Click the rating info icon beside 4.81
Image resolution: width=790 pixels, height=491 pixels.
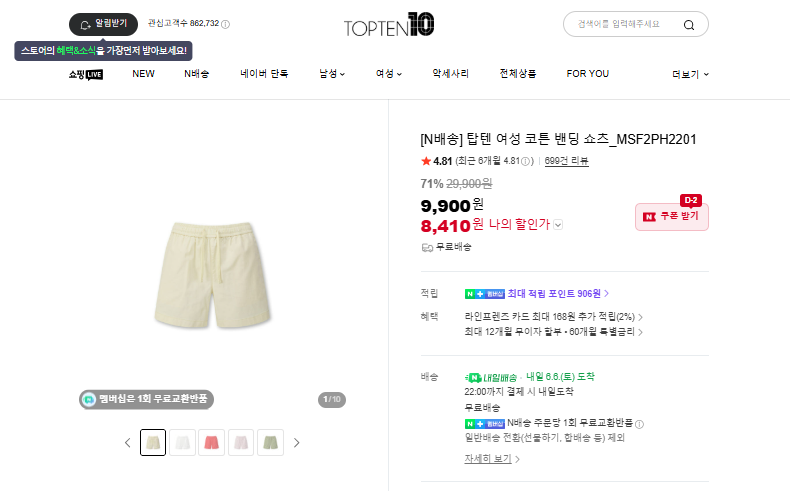pos(525,161)
